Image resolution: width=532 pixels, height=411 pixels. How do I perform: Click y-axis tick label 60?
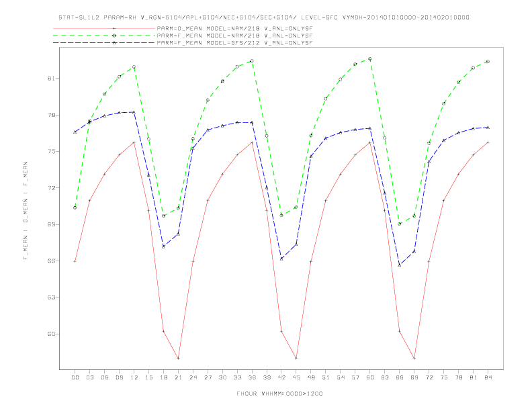(51, 334)
